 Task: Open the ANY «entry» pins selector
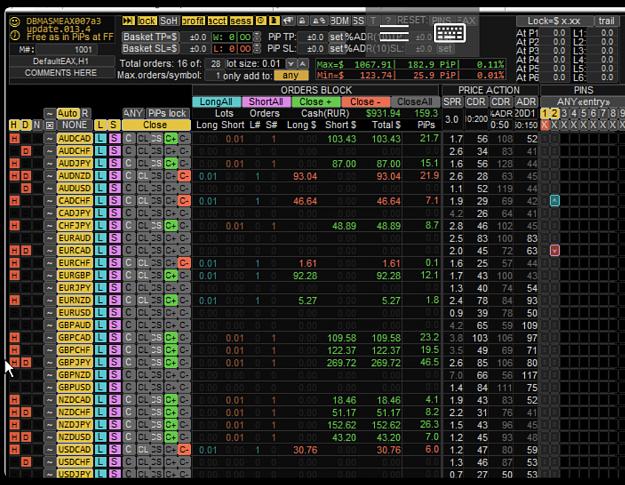(584, 102)
